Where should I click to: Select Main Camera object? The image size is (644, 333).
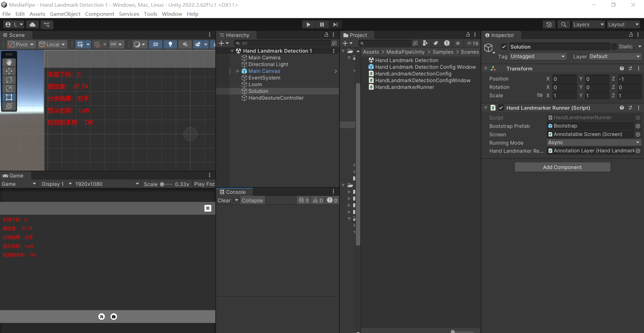[x=264, y=58]
